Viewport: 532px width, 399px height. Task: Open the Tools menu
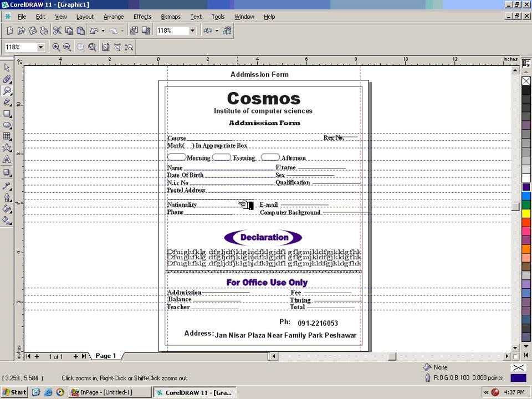[218, 17]
